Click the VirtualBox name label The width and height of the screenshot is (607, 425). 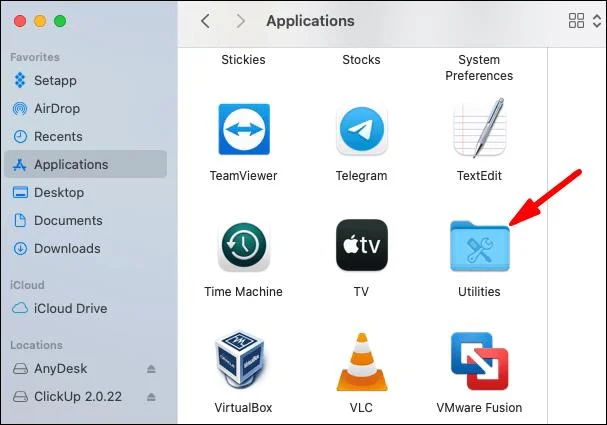point(243,408)
